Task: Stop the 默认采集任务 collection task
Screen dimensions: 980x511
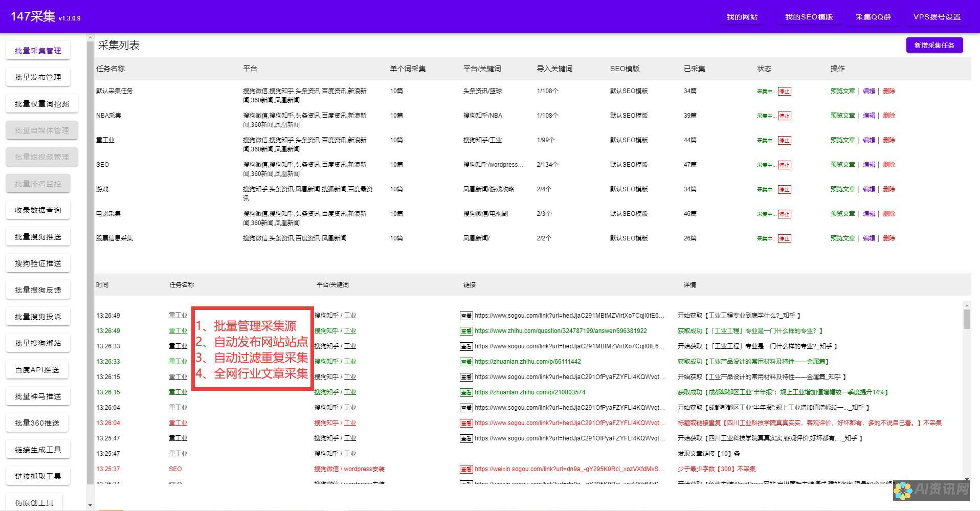Action: point(784,92)
